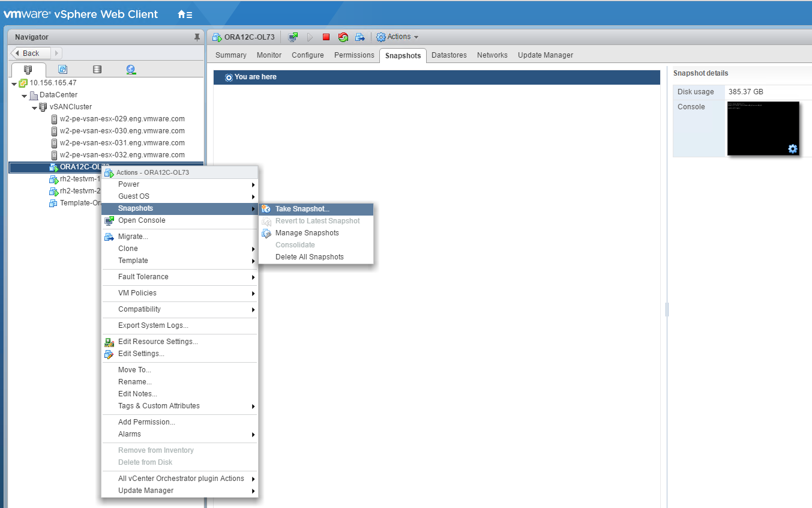This screenshot has height=508, width=812.
Task: Click the 10.156.165.47 vCenter icon
Action: click(x=23, y=83)
